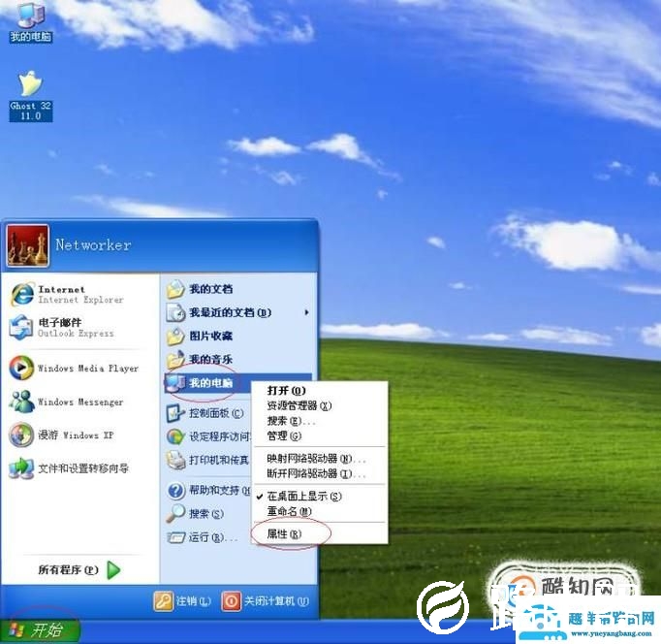
Task: Open 文件和设置转移向导
Action: [69, 468]
